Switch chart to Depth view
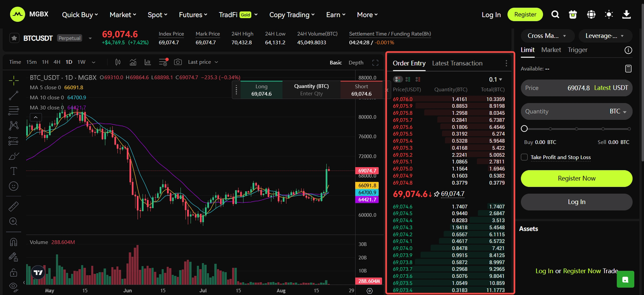 tap(356, 62)
